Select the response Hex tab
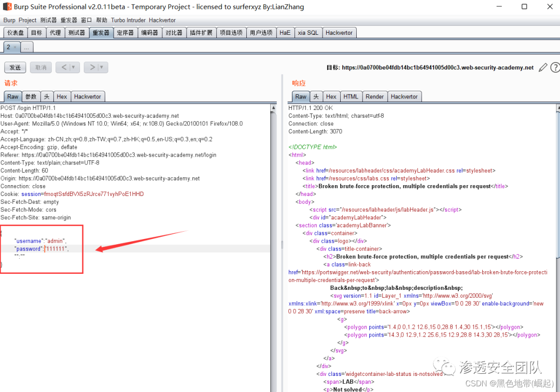Viewport: 560px width, 392px height. point(331,96)
